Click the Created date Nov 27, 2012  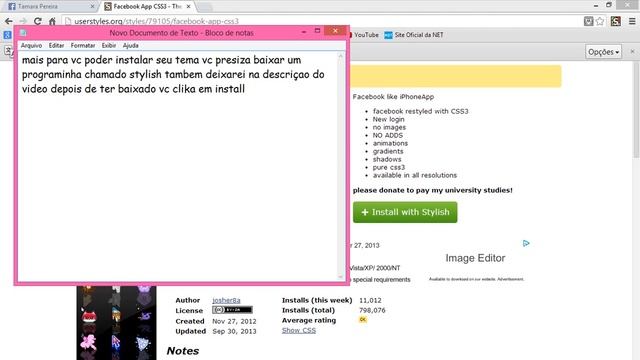point(234,321)
